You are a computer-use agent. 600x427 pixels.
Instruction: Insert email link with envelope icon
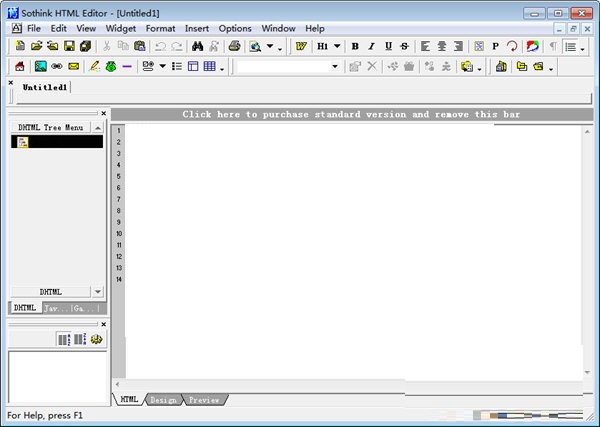click(x=73, y=67)
